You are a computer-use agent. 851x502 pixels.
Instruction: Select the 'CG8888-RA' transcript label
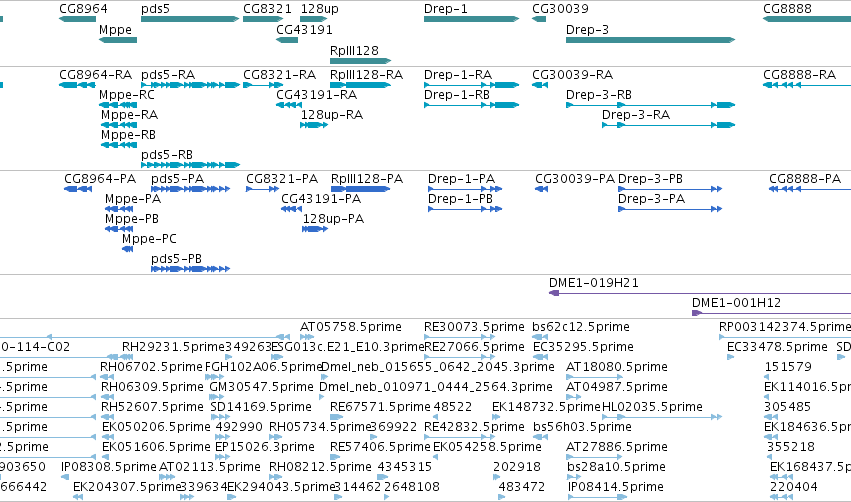(799, 74)
